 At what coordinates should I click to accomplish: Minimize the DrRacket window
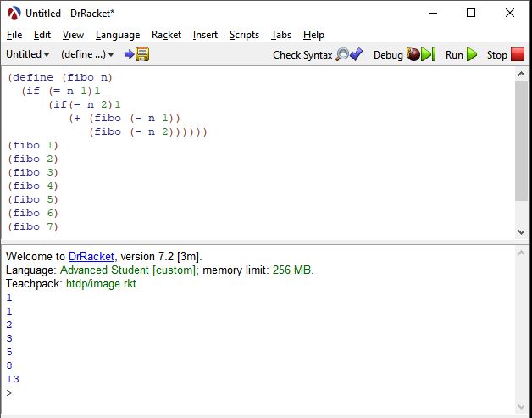click(433, 14)
